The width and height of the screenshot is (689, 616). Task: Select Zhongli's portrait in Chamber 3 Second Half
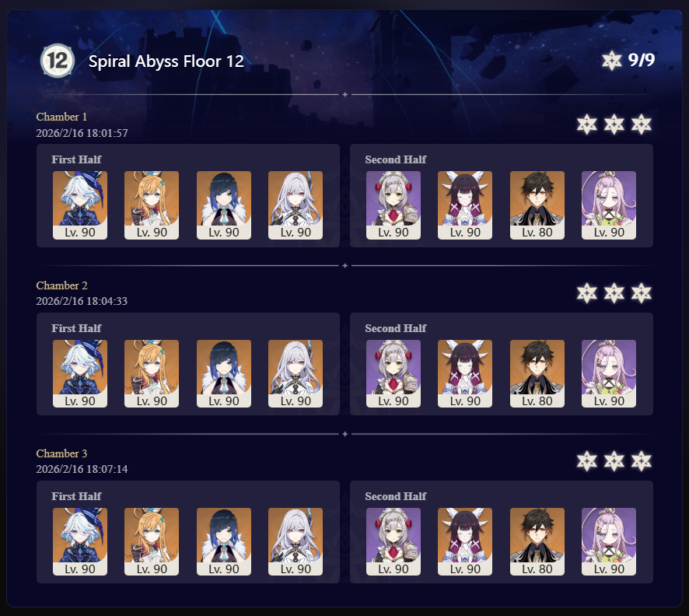coord(537,542)
